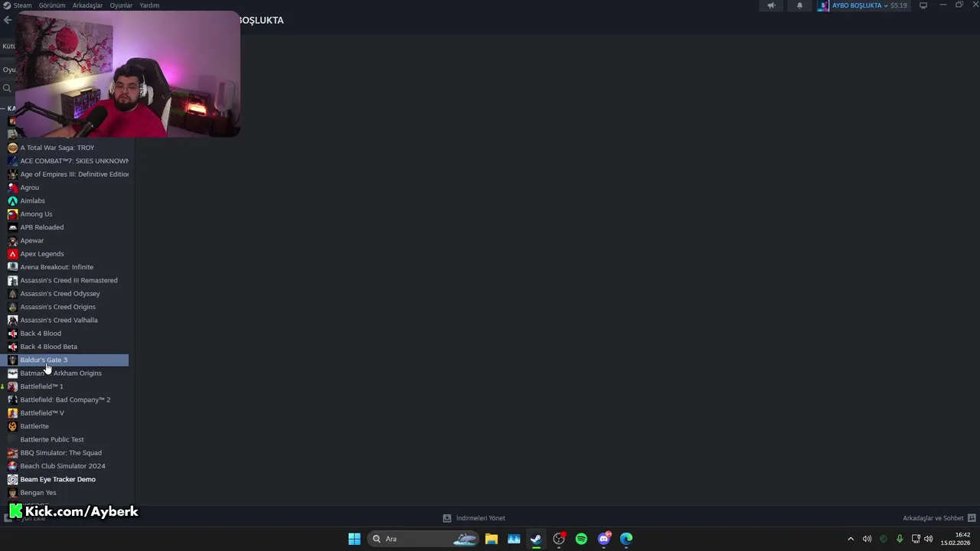Image resolution: width=980 pixels, height=551 pixels.
Task: Open Discord from the taskbar
Action: 604,539
